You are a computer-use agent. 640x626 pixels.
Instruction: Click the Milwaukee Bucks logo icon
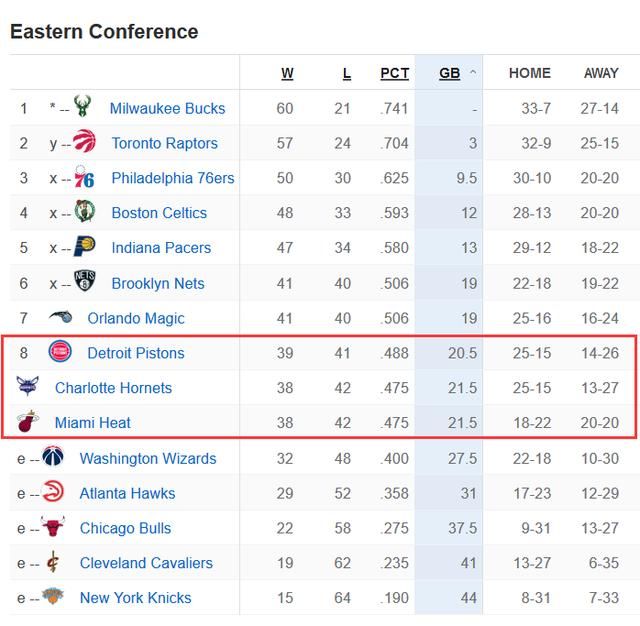[x=82, y=106]
